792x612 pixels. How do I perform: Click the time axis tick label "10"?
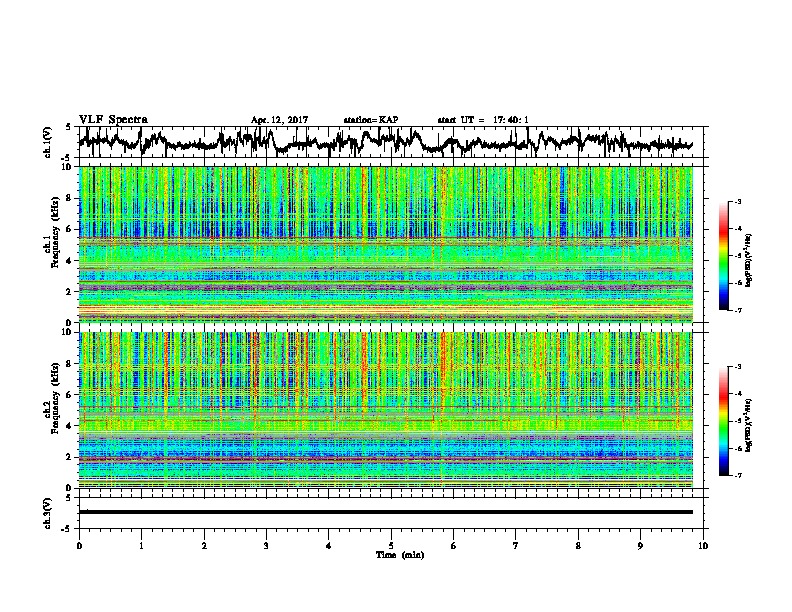(x=703, y=546)
